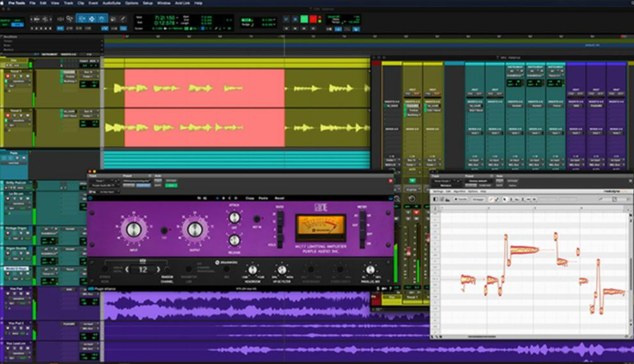Click Copy in the plugin toolbar
Viewport: 634px width, 364px height.
point(250,198)
